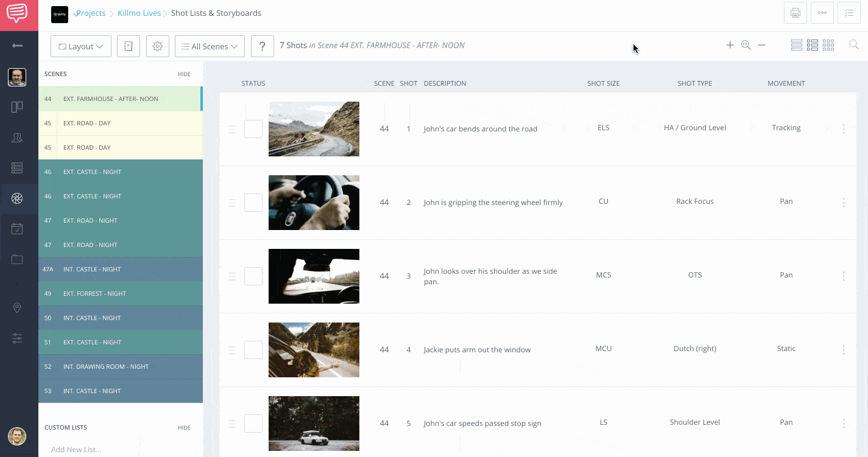Toggle status checkbox for shot 4
The image size is (868, 457).
point(253,350)
